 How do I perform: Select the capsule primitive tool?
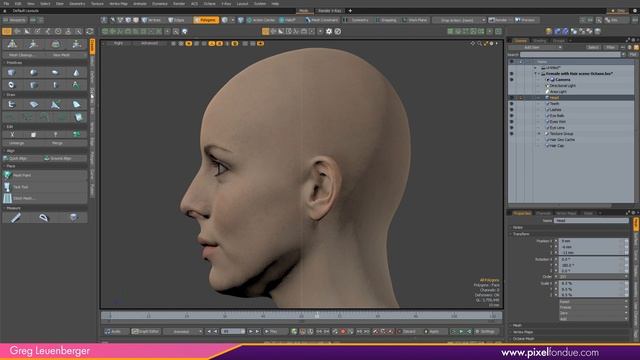tap(55, 73)
